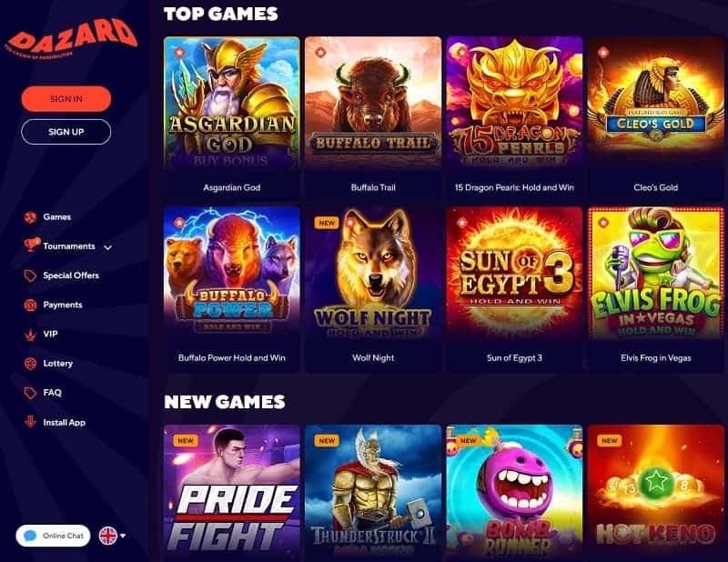Open the Online Chat button
The image size is (728, 562).
click(53, 536)
